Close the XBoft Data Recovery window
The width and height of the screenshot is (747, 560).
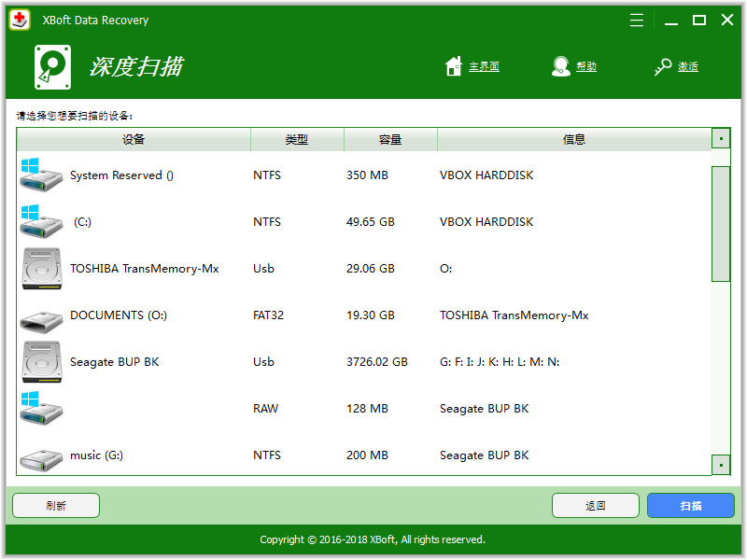point(727,20)
